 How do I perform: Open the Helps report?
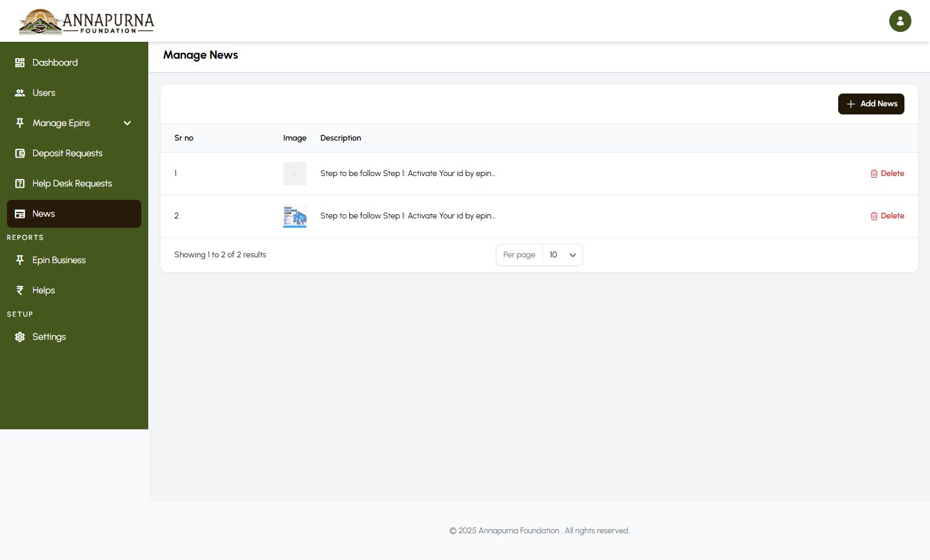74,290
